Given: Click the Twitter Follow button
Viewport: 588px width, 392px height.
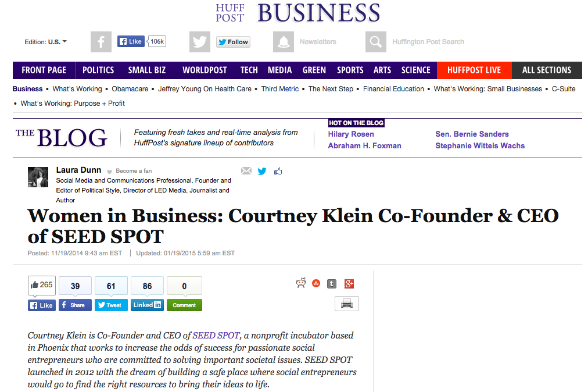Looking at the screenshot, I should [x=233, y=42].
